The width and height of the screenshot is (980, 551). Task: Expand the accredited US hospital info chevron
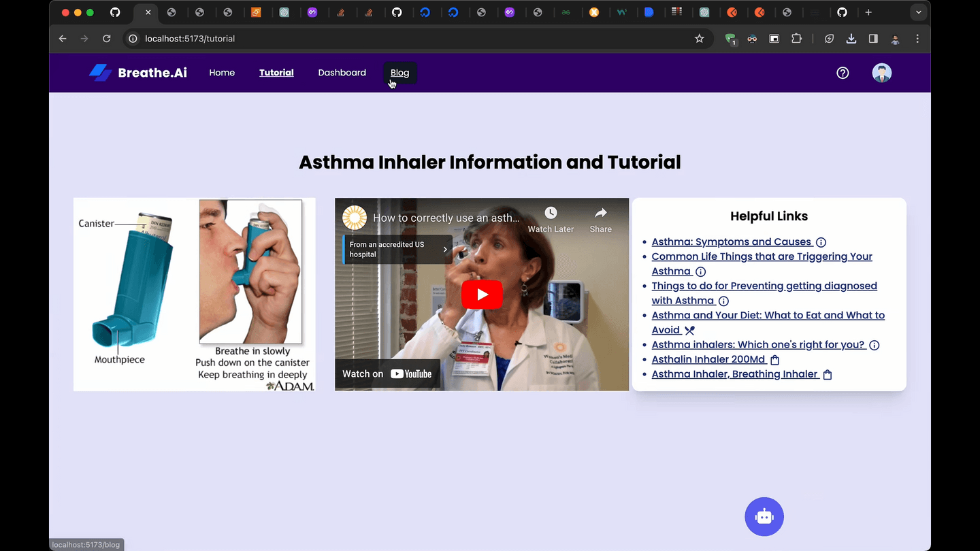(x=446, y=250)
